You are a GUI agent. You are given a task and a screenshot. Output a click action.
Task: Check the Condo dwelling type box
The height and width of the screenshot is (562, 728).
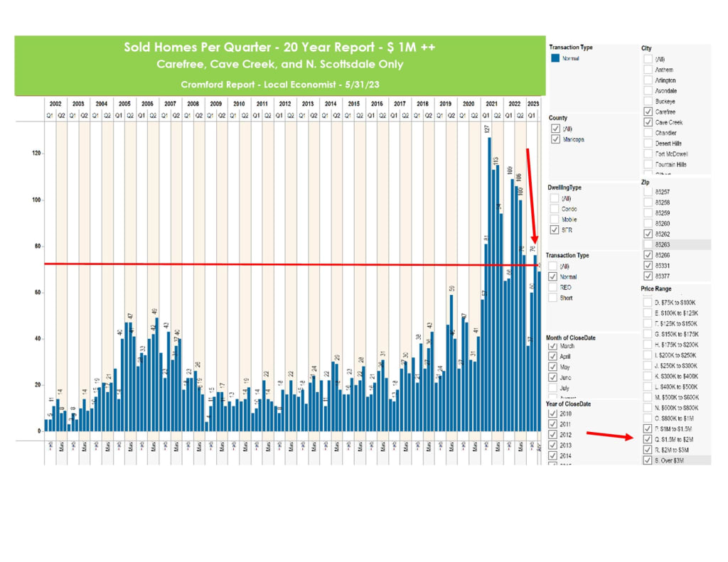tap(555, 209)
